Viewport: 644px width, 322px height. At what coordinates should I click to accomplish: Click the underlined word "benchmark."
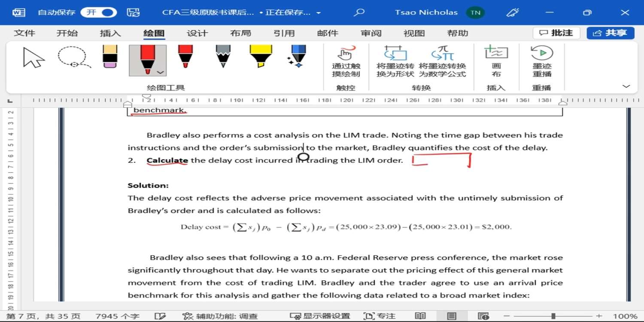tap(160, 110)
